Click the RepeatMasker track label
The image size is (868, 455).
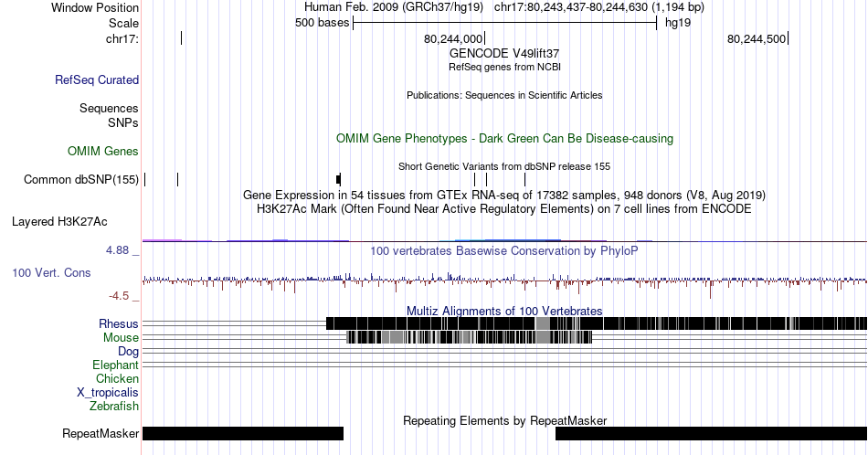tap(101, 433)
